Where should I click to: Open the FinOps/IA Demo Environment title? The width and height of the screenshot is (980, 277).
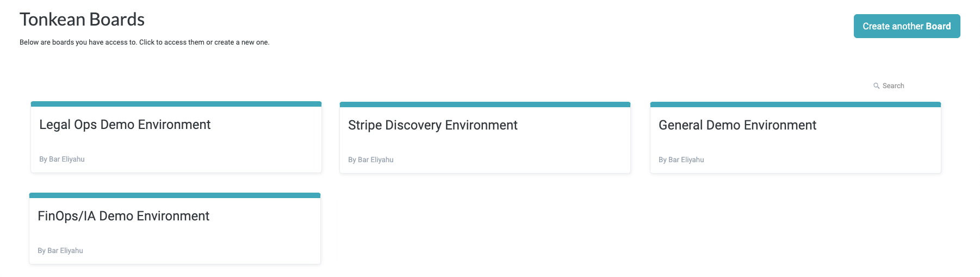(x=123, y=216)
